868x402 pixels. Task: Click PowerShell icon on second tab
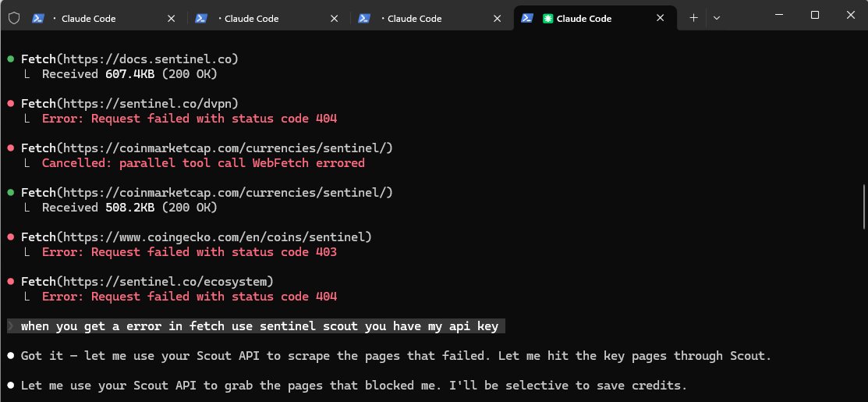(201, 18)
